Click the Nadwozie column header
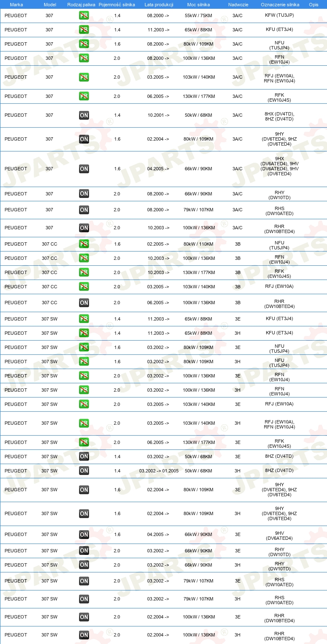The width and height of the screenshot is (327, 644). pyautogui.click(x=238, y=4)
